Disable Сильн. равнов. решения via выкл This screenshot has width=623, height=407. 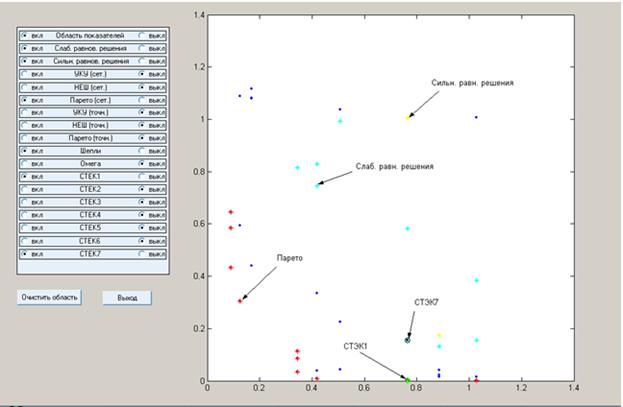pos(142,61)
